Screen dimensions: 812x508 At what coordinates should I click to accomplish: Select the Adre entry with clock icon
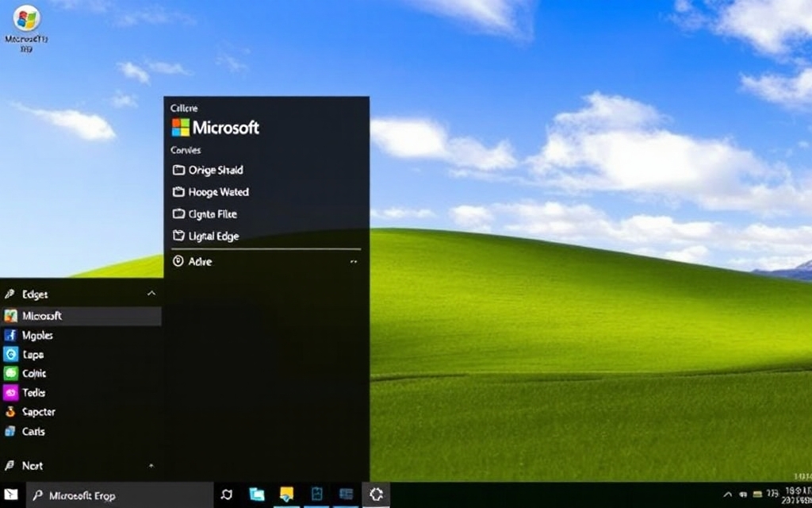[x=192, y=261]
